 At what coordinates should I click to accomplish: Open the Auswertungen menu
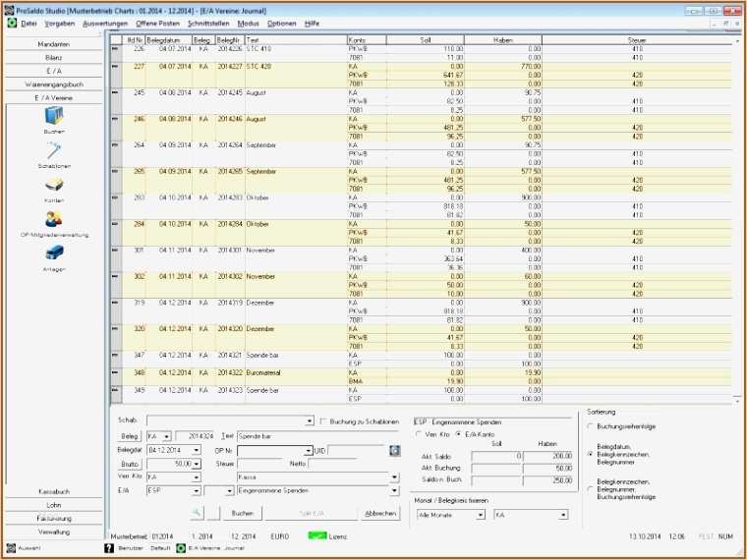(x=104, y=22)
